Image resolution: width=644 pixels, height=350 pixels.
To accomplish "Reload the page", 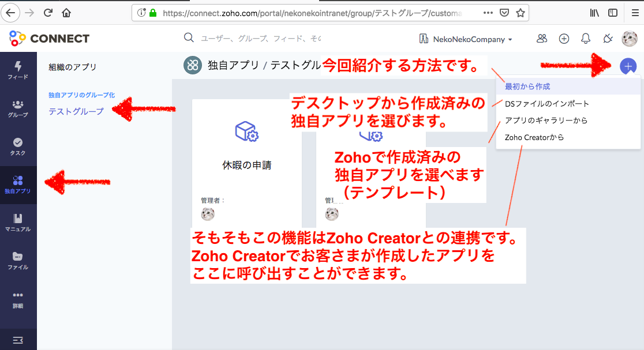I will coord(48,13).
